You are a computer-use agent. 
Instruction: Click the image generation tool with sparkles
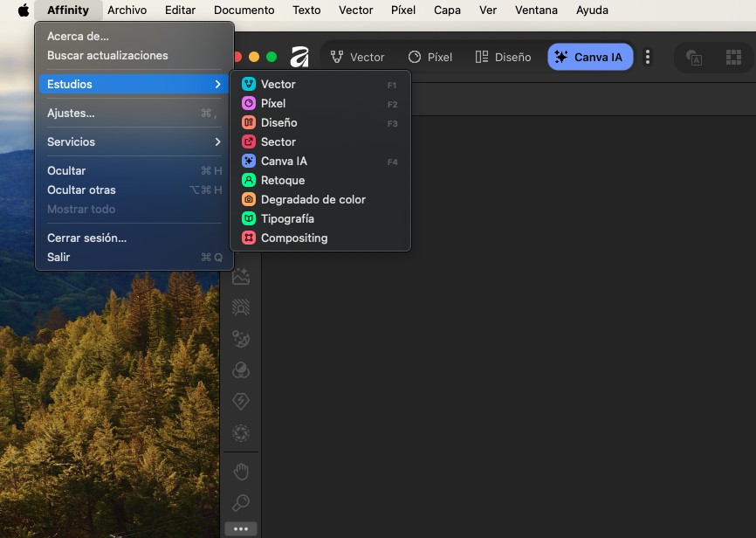[241, 277]
